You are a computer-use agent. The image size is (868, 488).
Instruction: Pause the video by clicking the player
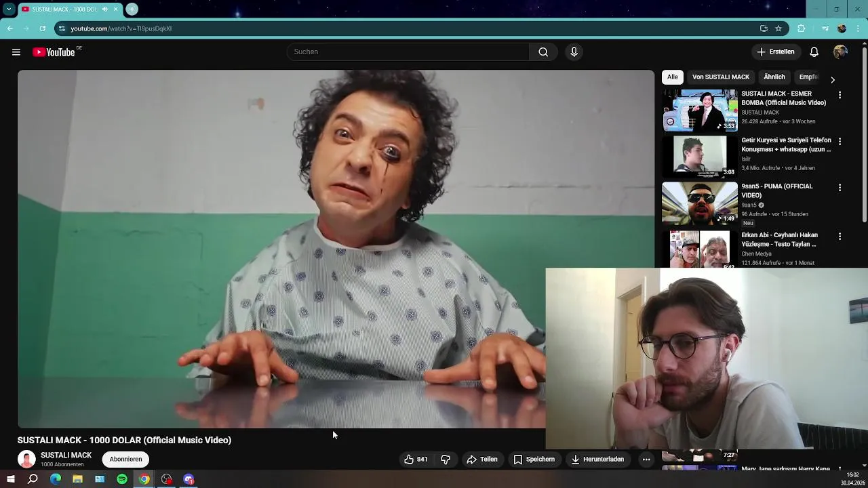(x=336, y=249)
